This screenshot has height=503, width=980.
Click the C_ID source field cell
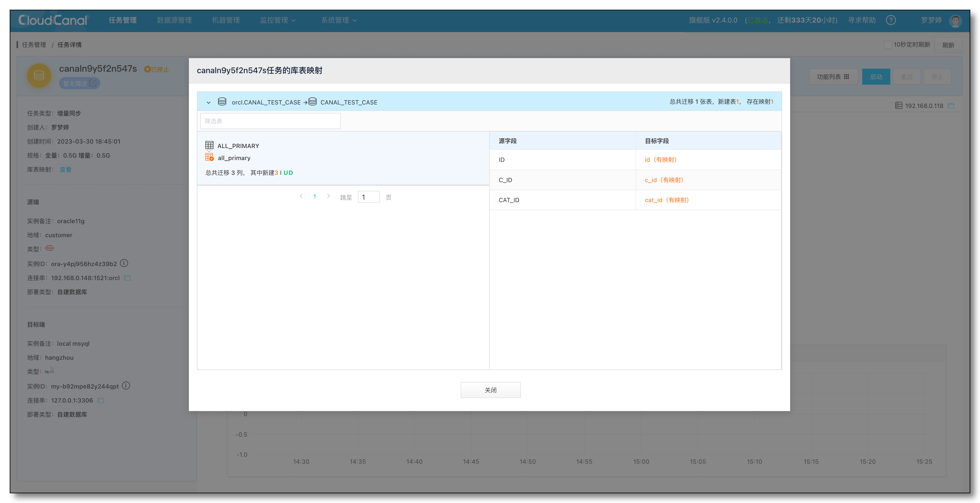(562, 180)
